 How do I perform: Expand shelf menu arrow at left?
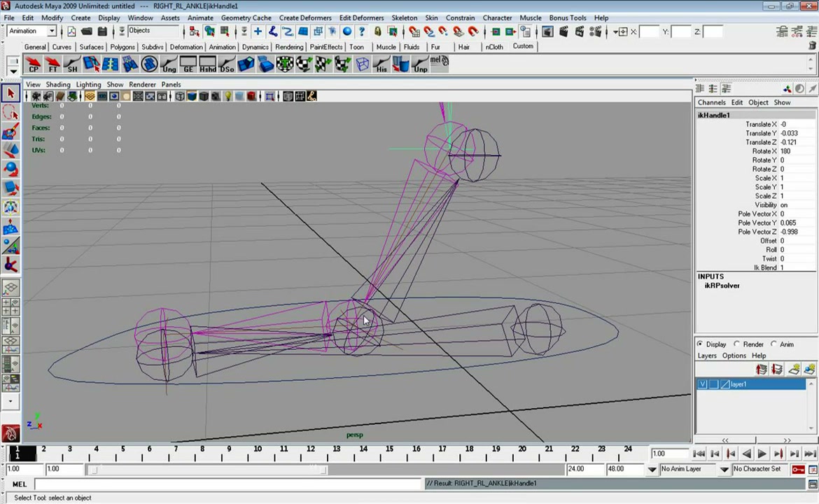point(13,71)
